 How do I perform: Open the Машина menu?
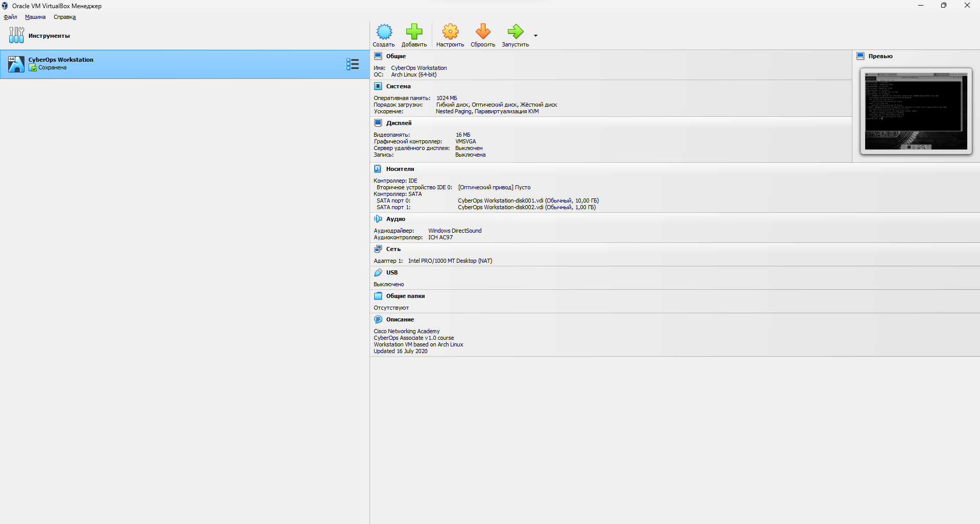pos(35,17)
